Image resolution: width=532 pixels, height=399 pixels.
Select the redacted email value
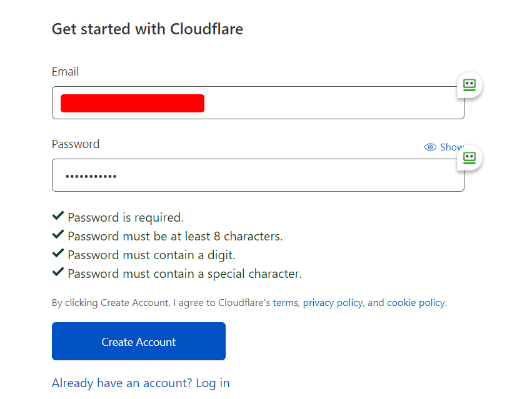[132, 103]
